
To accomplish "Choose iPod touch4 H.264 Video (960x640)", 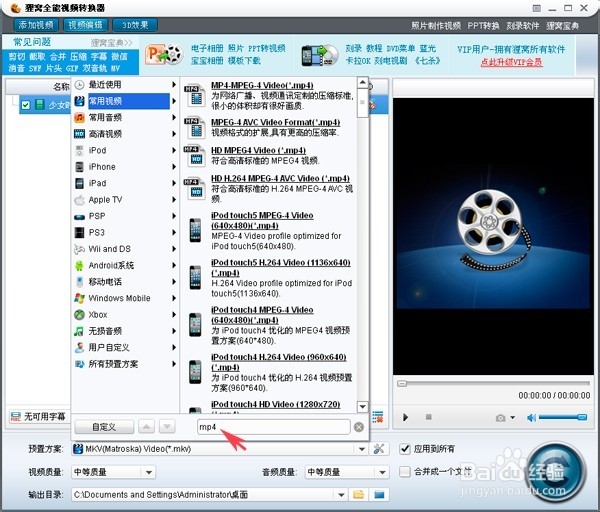I will 279,362.
